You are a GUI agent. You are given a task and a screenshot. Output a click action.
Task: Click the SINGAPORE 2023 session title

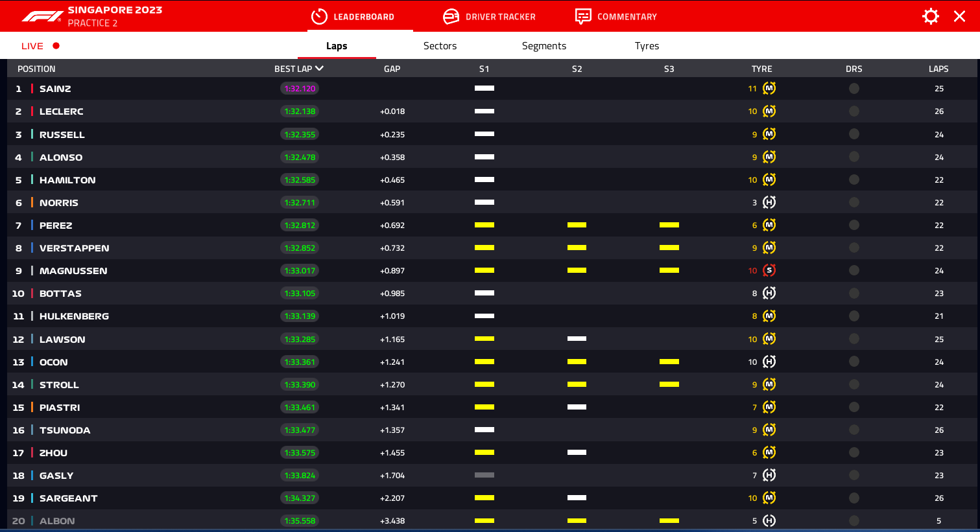(x=115, y=10)
